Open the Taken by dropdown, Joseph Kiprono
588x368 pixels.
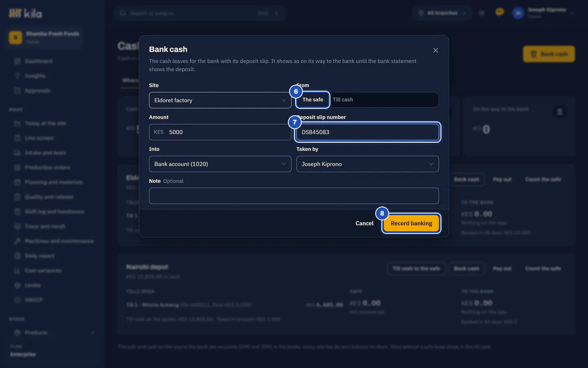[x=367, y=164]
